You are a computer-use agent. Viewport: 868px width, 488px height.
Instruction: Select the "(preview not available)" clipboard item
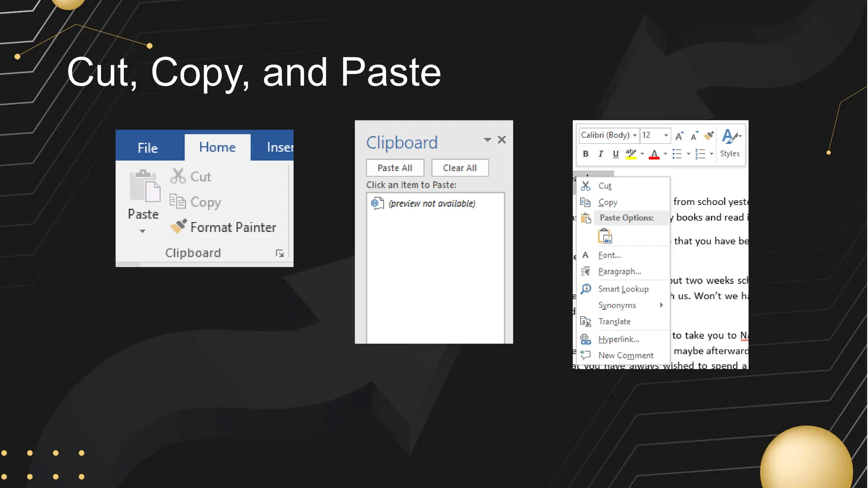click(x=436, y=203)
